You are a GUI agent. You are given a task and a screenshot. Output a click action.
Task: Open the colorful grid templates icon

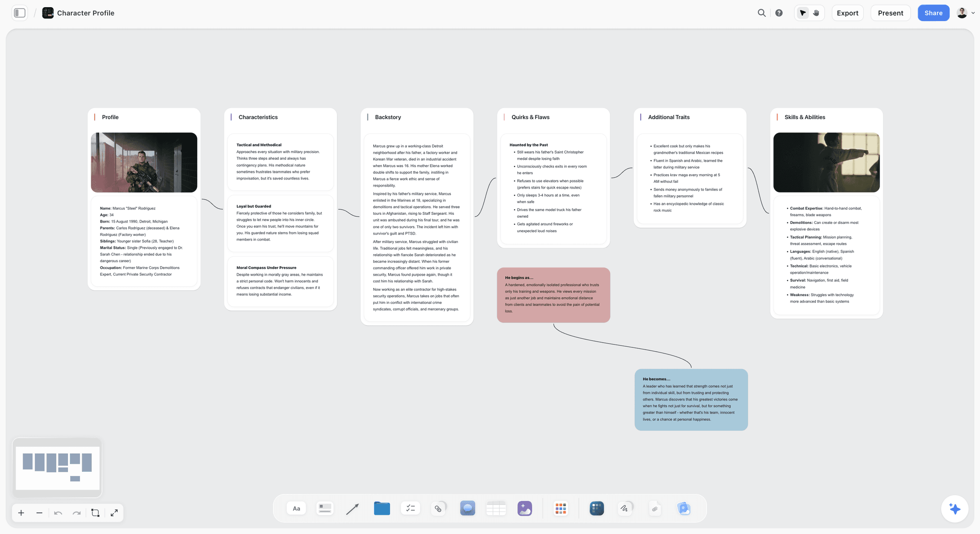click(561, 508)
